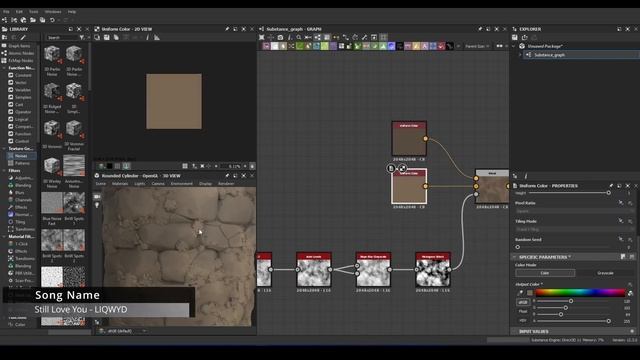Open the Tools menu
This screenshot has width=640, height=360.
click(x=33, y=12)
